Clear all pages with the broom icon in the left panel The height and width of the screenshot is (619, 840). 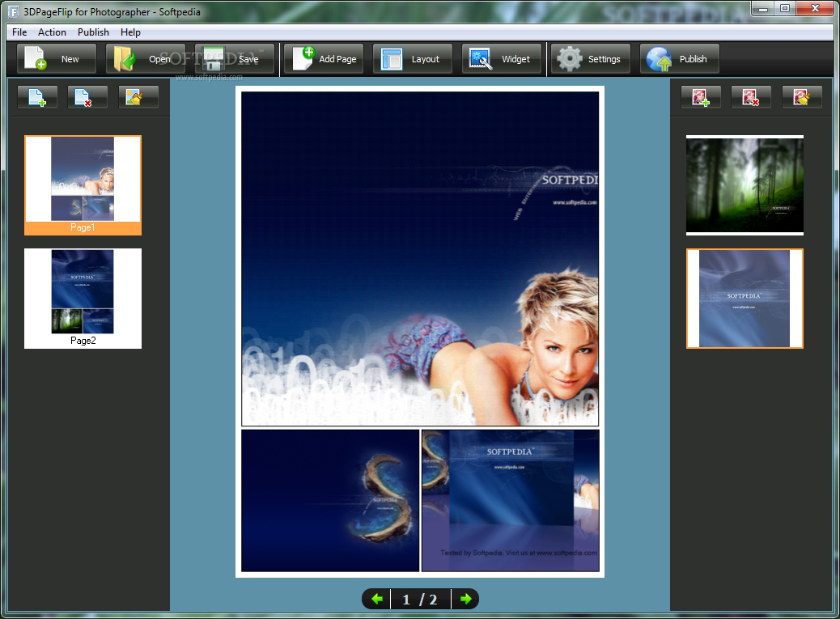138,97
